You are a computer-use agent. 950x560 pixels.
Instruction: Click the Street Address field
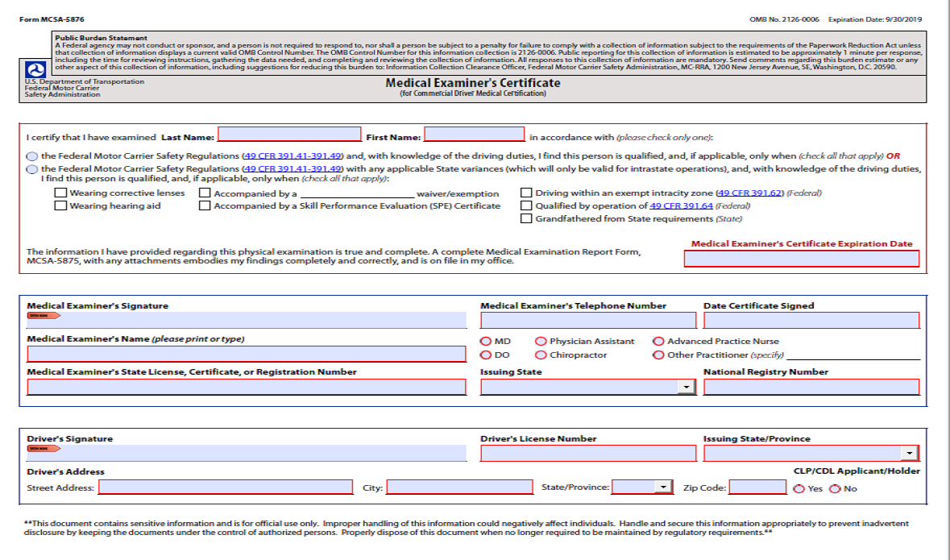[226, 487]
